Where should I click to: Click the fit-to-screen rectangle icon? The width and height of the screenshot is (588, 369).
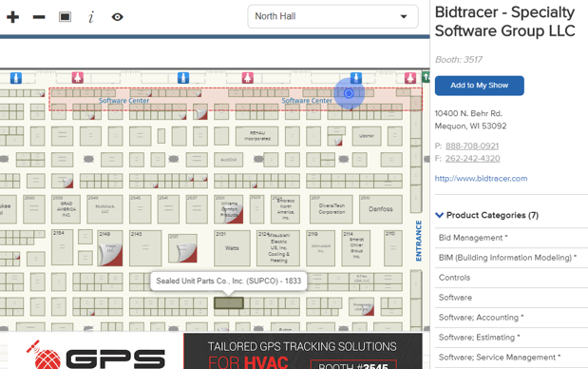click(65, 17)
